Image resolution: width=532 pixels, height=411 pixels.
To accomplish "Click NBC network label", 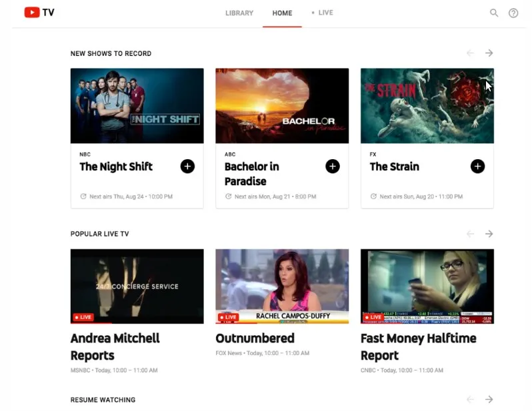I will 85,155.
